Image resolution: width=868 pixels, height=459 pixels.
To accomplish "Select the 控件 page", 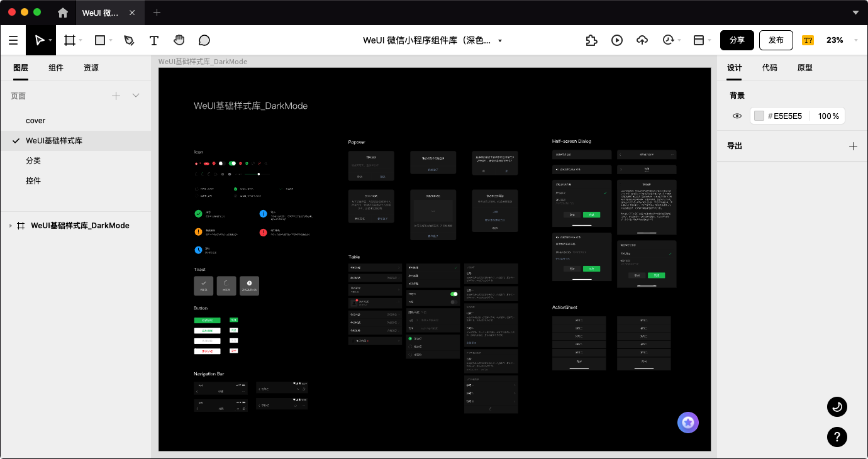I will tap(75, 181).
